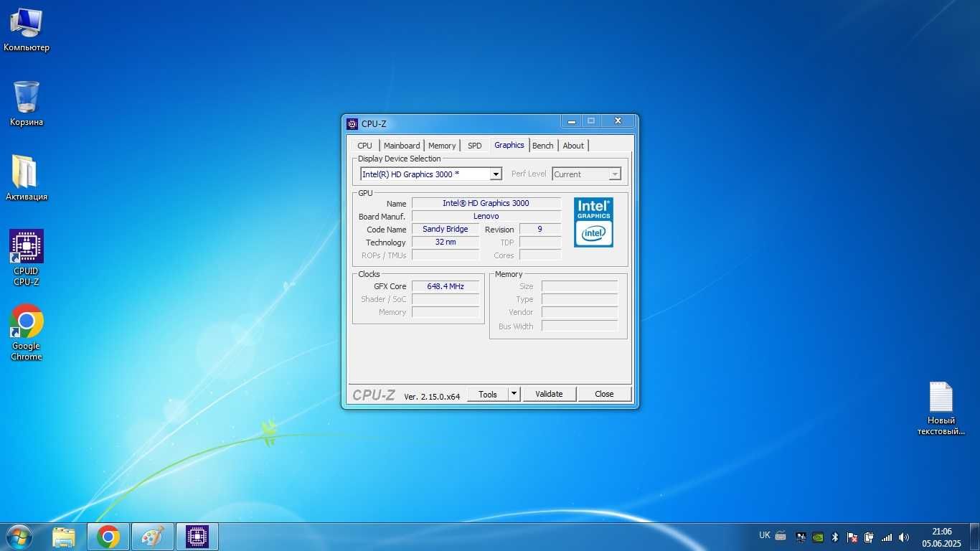The image size is (980, 551).
Task: Open File Explorer from the taskbar
Action: [x=64, y=537]
